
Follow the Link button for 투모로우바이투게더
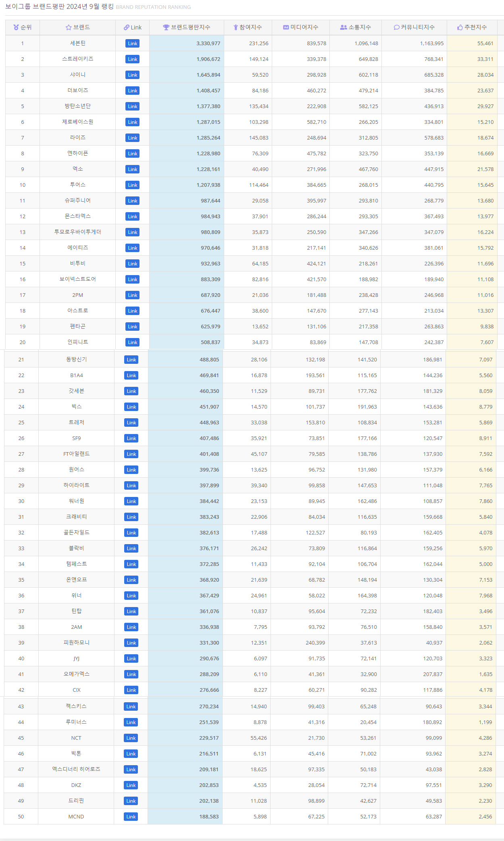[133, 232]
